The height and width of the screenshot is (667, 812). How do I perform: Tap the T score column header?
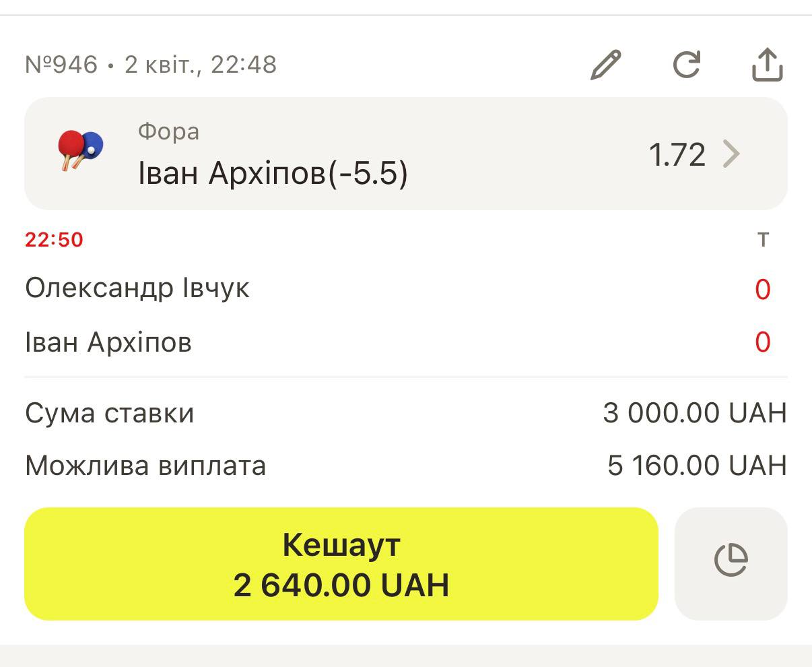pos(763,240)
